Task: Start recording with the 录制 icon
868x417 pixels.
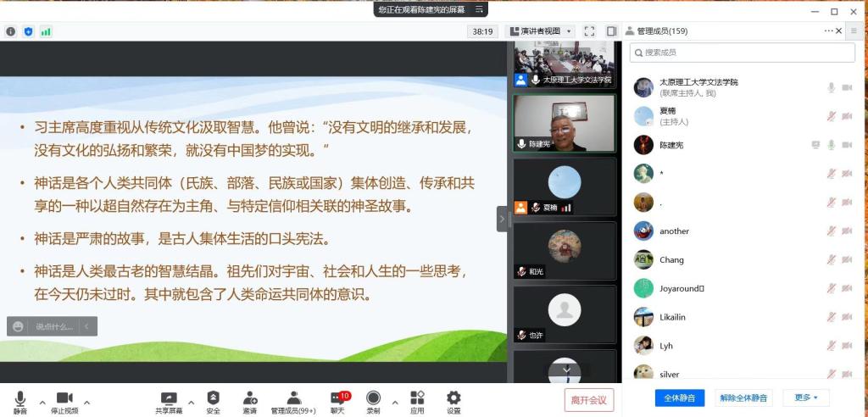Action: [373, 401]
